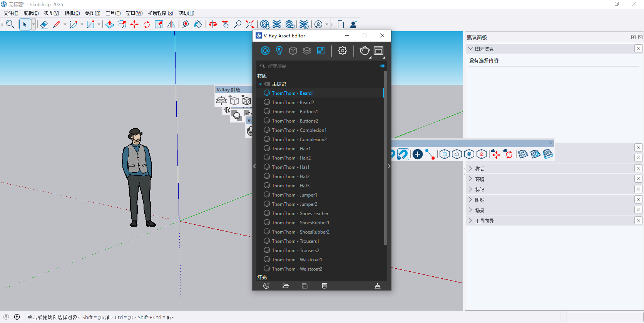The height and width of the screenshot is (323, 644).
Task: Click the Asset Editor list scrollbar
Action: pyautogui.click(x=385, y=158)
